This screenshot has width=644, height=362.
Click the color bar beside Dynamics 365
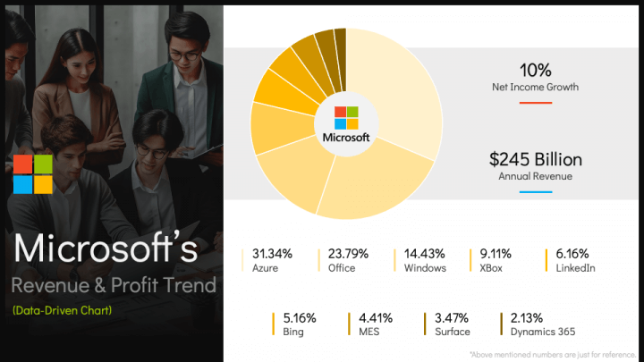coord(501,324)
